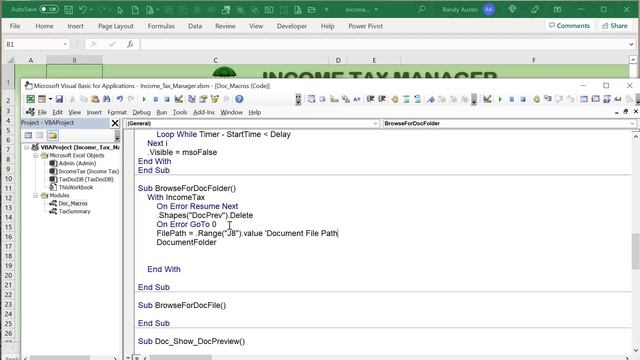The height and width of the screenshot is (360, 640).
Task: Collapse the VBAProject root tree node
Action: [27, 147]
